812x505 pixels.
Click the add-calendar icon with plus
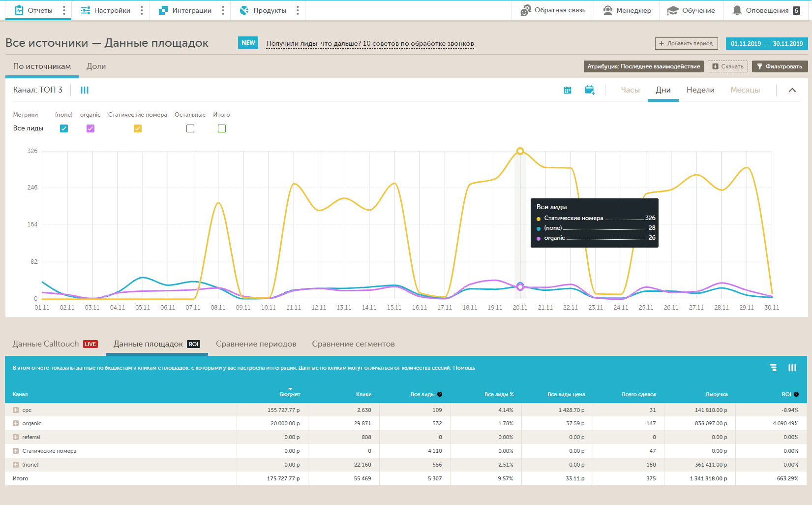click(590, 90)
